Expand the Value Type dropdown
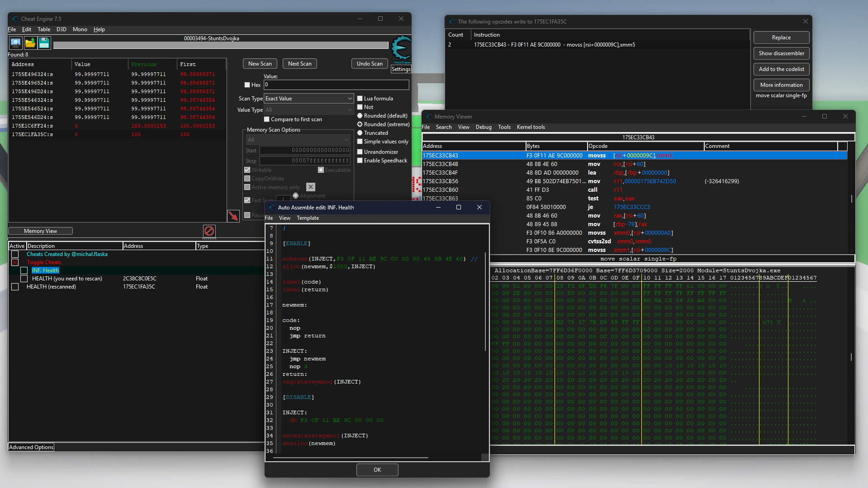 pyautogui.click(x=308, y=110)
